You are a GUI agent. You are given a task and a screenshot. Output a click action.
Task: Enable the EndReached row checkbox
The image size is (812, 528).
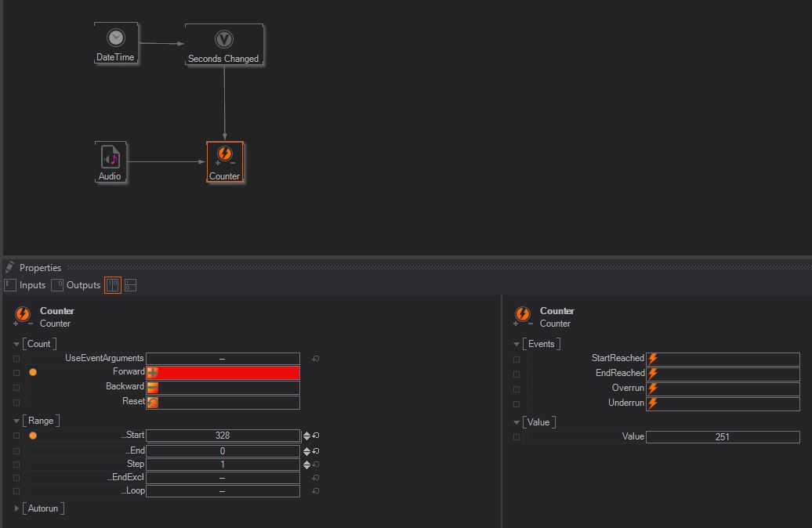pyautogui.click(x=517, y=374)
